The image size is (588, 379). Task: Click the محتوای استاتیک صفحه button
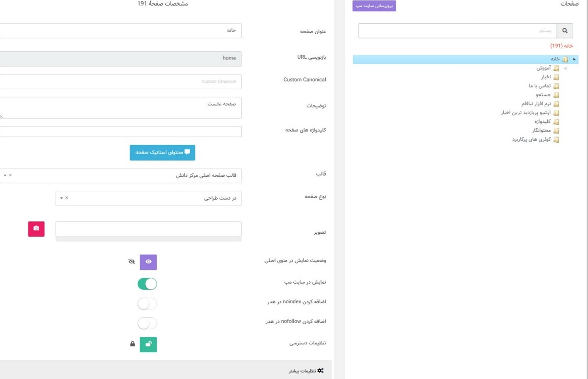[x=163, y=152]
